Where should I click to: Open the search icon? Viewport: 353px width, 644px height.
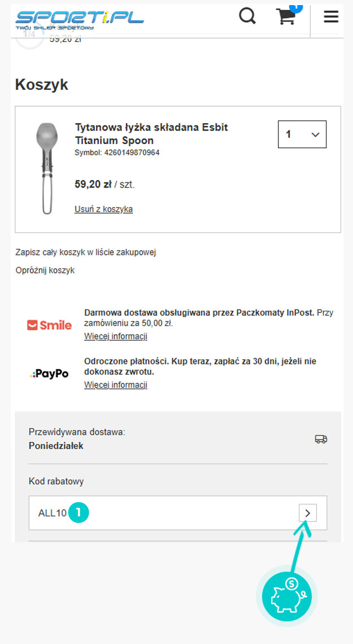(247, 16)
